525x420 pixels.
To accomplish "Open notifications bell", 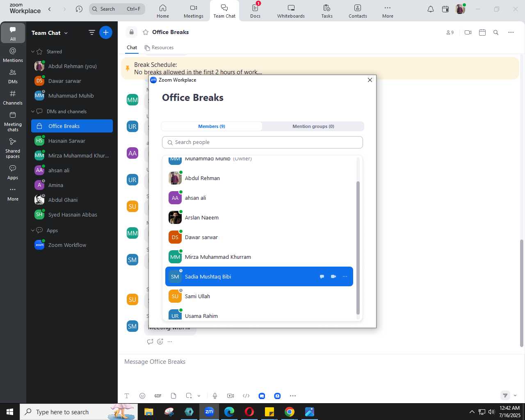I will [431, 9].
